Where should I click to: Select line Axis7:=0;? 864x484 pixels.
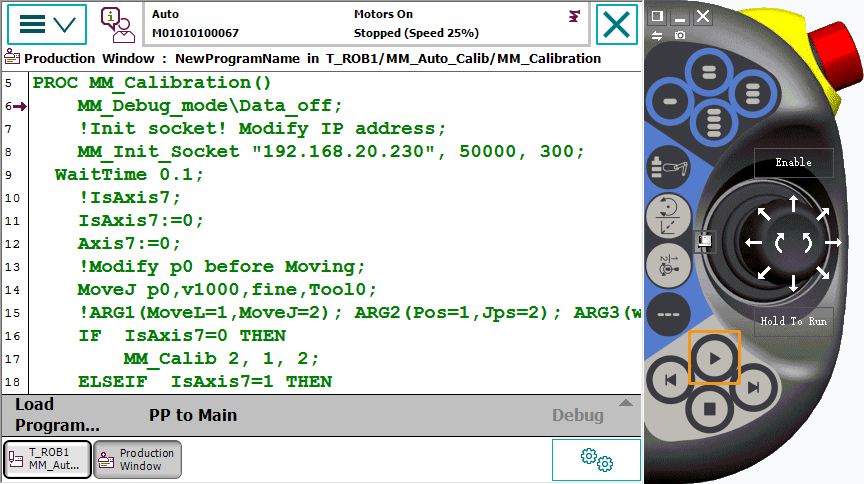point(129,244)
